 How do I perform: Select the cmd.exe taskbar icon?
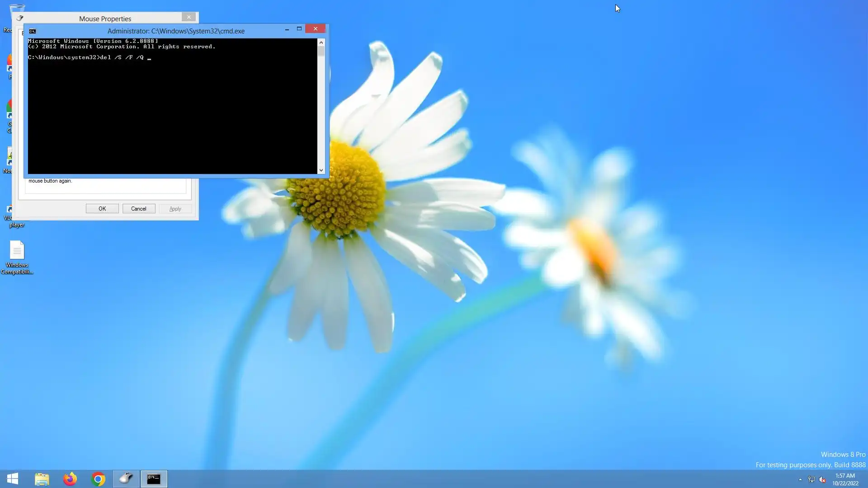point(154,479)
